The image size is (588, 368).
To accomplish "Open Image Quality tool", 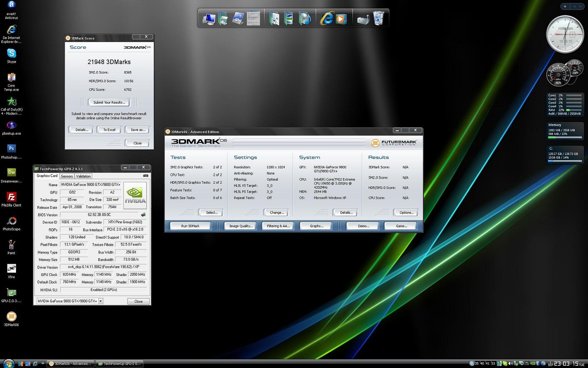I will (241, 226).
